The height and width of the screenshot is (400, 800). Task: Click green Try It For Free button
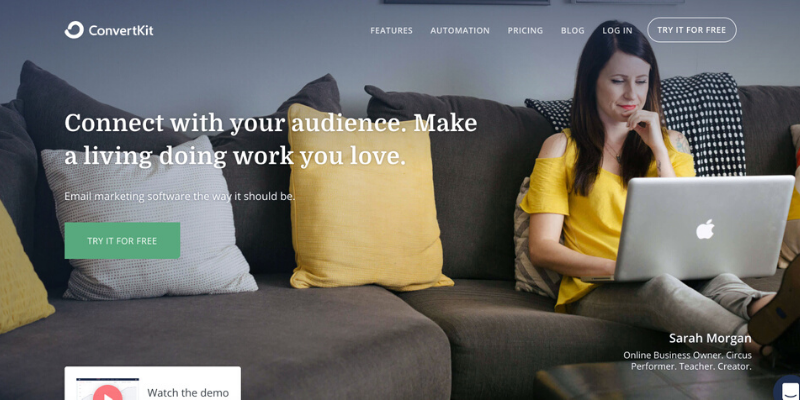122,241
